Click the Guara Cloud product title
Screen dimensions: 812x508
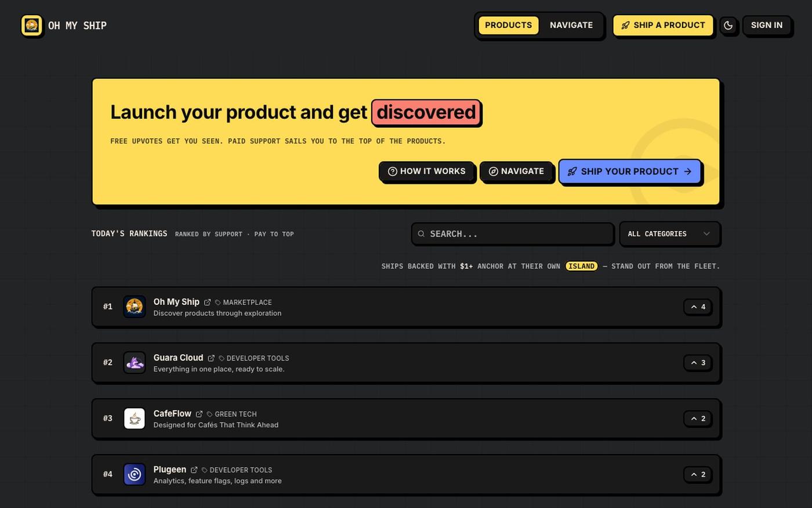tap(178, 358)
